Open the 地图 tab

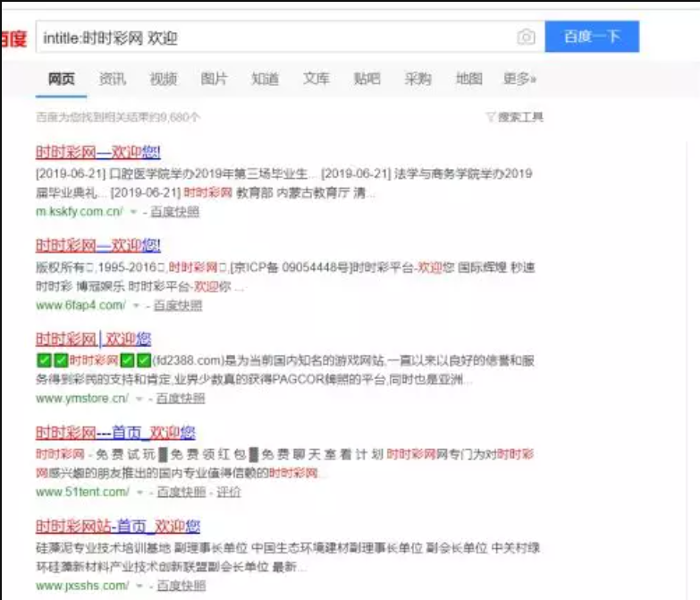[x=468, y=79]
